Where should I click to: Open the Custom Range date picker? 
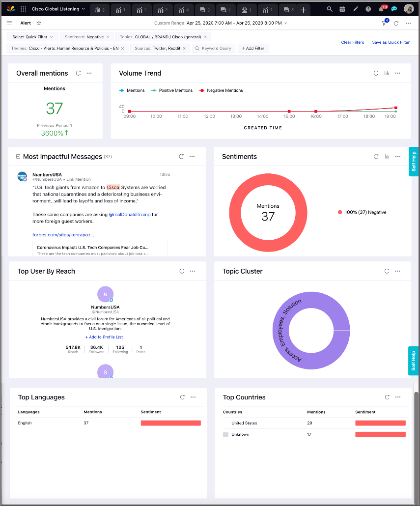pos(220,23)
